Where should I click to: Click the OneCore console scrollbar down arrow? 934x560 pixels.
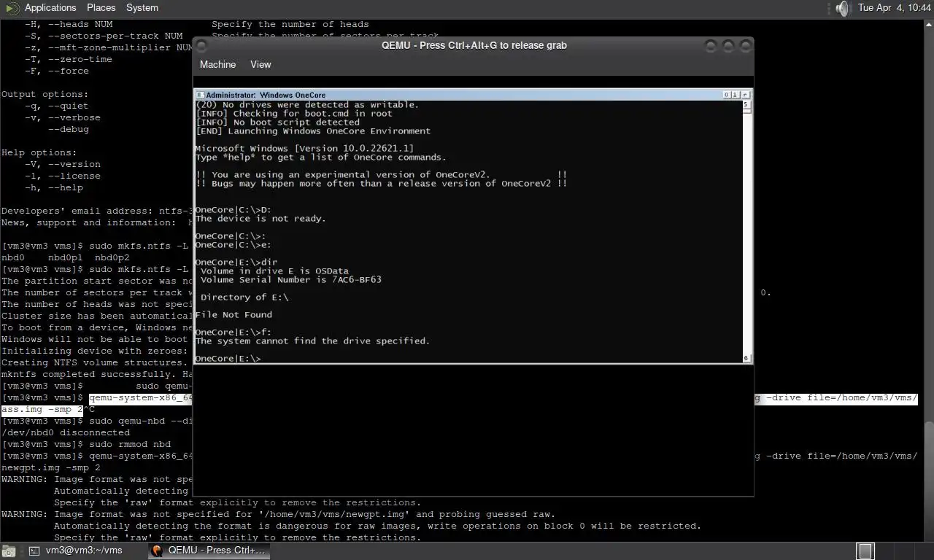(746, 358)
